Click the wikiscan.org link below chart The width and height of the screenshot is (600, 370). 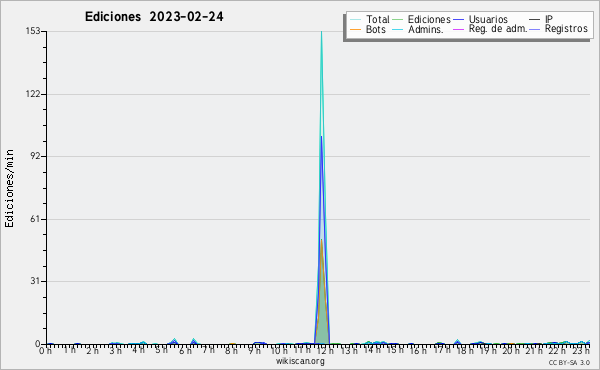pos(300,361)
